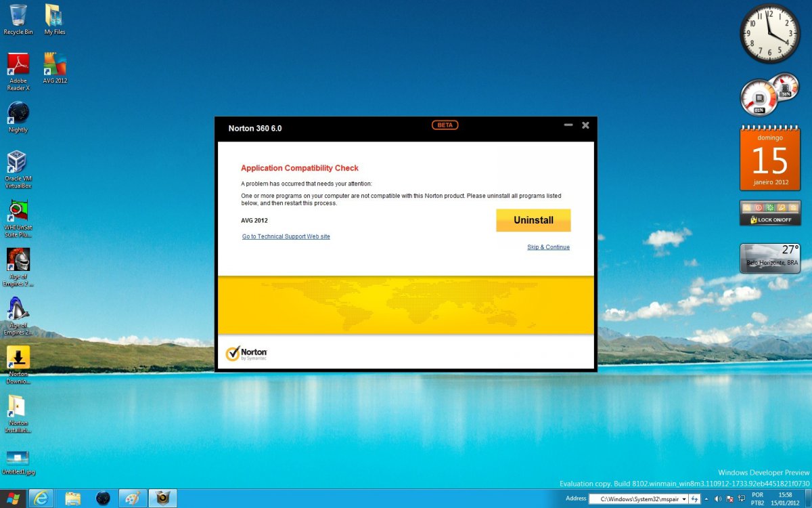812x508 pixels.
Task: Open the My Files folder on desktop
Action: [x=55, y=20]
